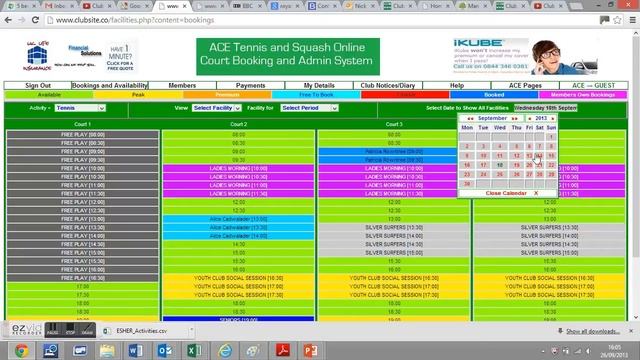Click the green Available legend swatch

(49, 95)
